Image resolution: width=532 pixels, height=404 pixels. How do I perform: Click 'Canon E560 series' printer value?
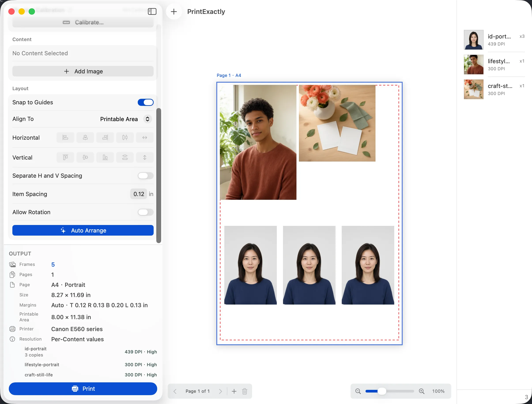click(x=77, y=329)
